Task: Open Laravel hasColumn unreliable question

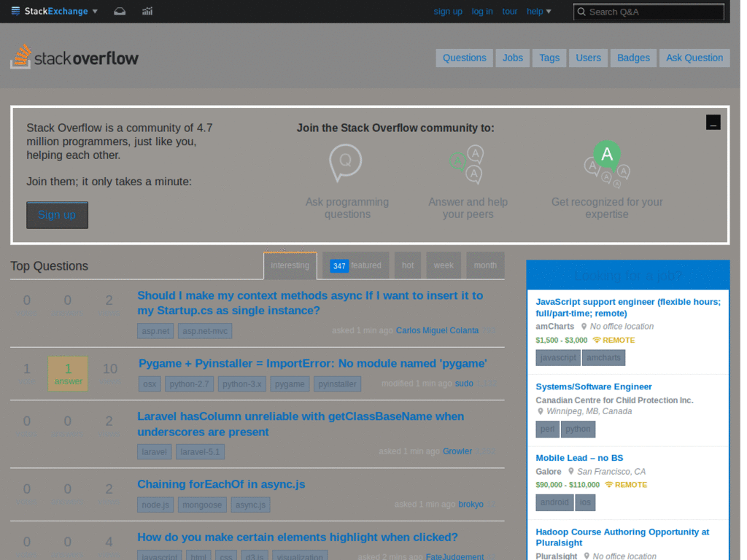Action: (x=301, y=424)
